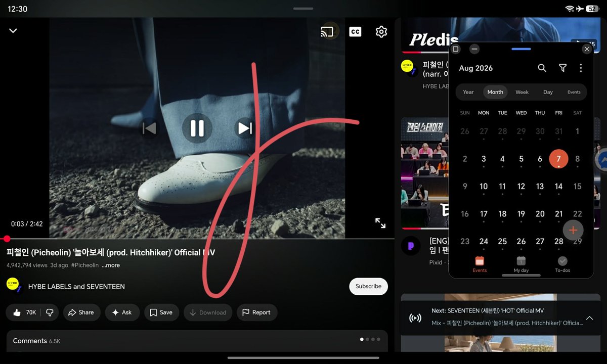Open the calendar filter icon

coord(562,68)
